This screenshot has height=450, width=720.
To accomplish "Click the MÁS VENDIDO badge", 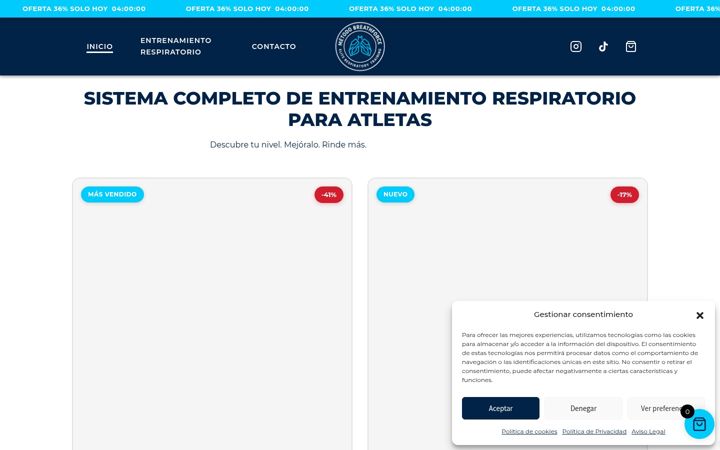I will (x=112, y=194).
